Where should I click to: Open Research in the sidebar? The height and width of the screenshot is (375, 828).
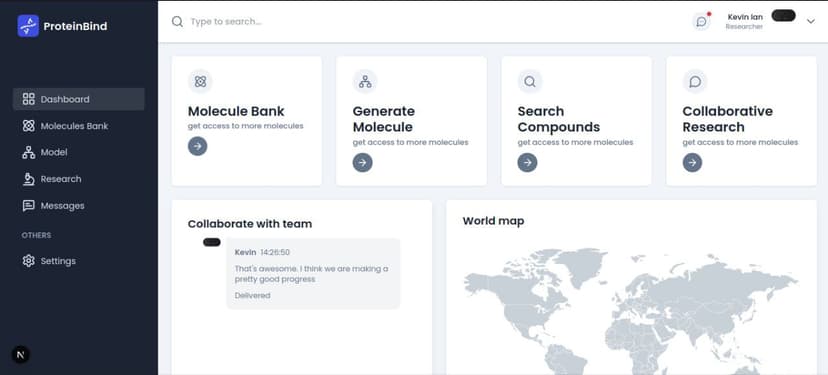[x=78, y=179]
